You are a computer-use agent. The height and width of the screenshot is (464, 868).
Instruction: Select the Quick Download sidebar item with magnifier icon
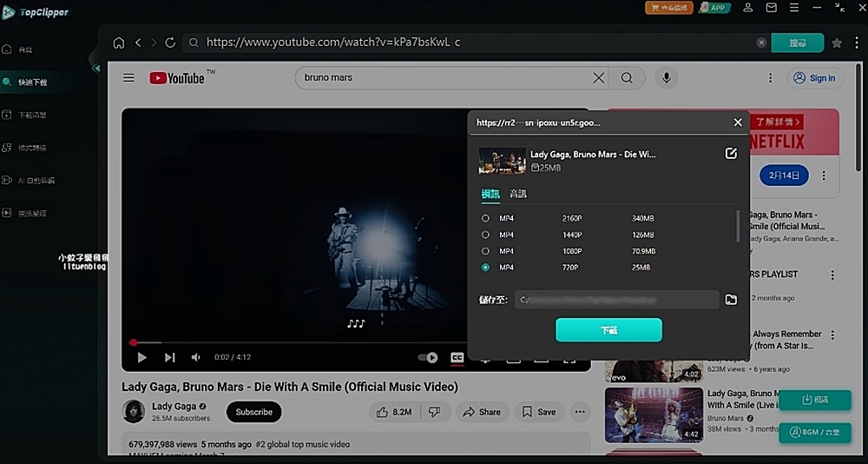(25, 82)
